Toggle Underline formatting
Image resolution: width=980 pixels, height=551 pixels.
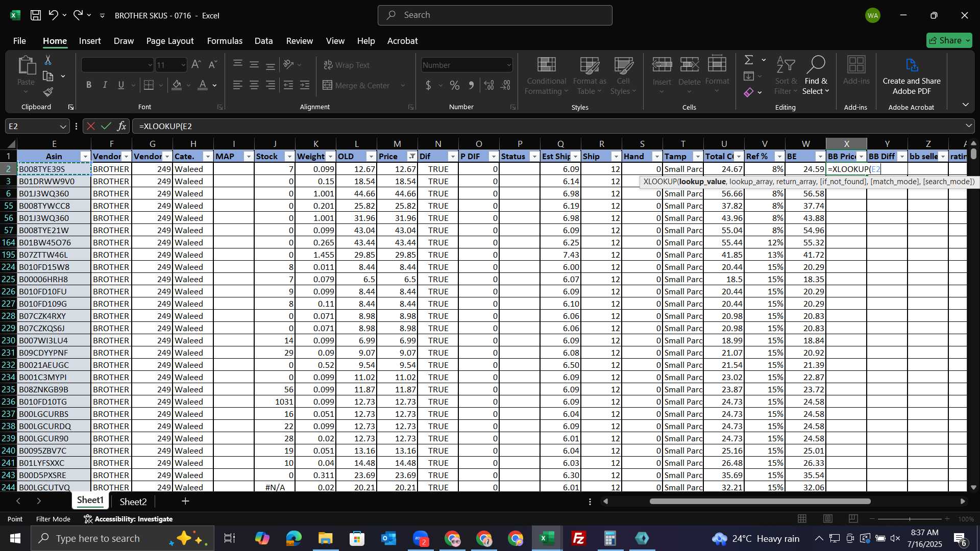[x=121, y=85]
